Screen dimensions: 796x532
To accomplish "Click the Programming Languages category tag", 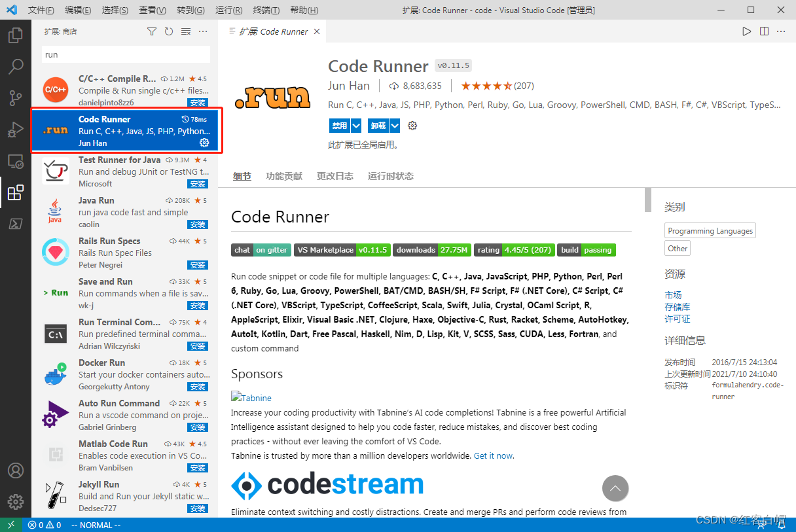I will pos(710,231).
